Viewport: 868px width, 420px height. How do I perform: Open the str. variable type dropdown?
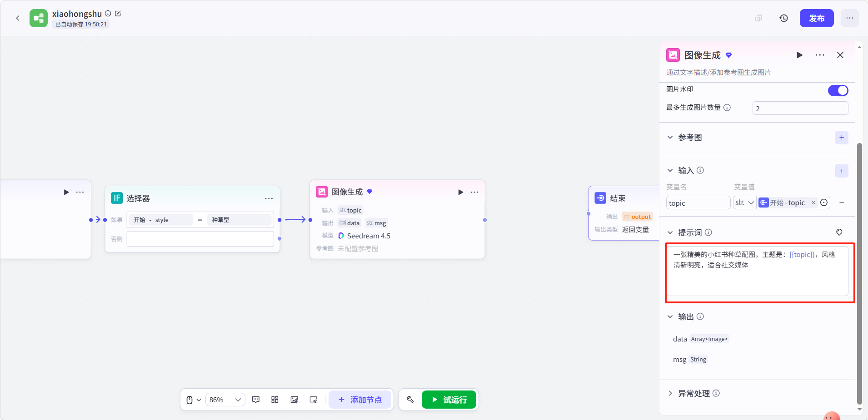(x=744, y=203)
